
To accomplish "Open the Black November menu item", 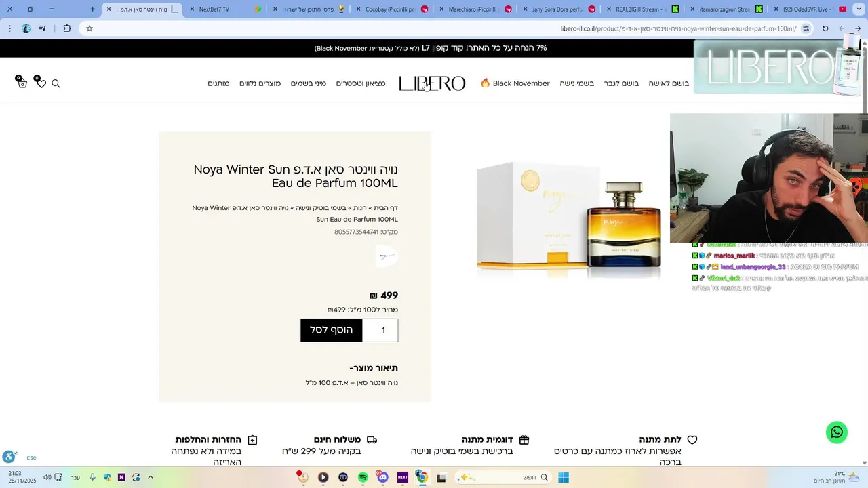I will [x=515, y=83].
